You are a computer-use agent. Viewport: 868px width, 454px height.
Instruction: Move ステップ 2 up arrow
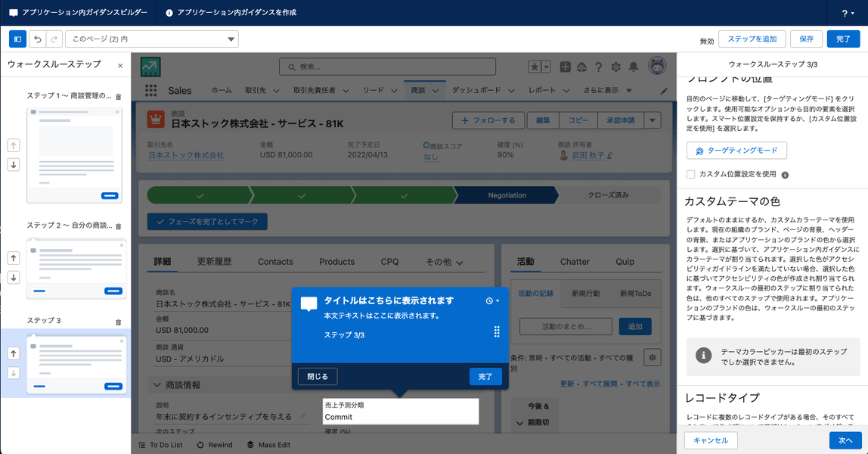pos(14,258)
